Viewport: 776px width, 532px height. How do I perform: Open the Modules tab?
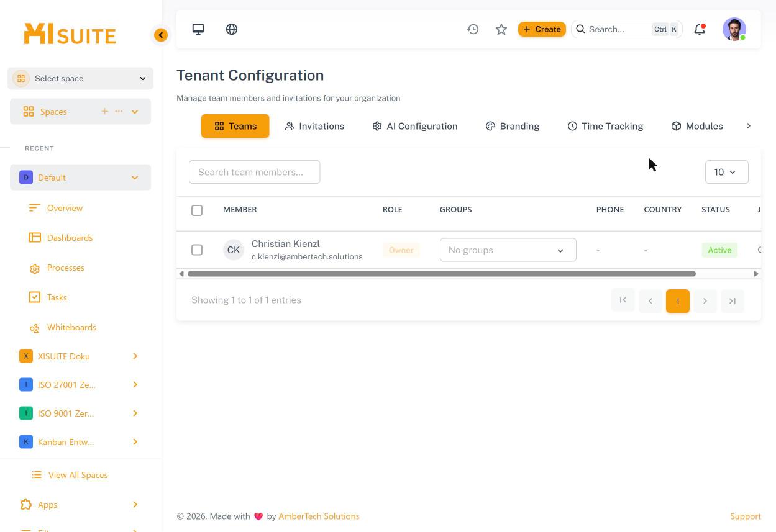click(697, 126)
